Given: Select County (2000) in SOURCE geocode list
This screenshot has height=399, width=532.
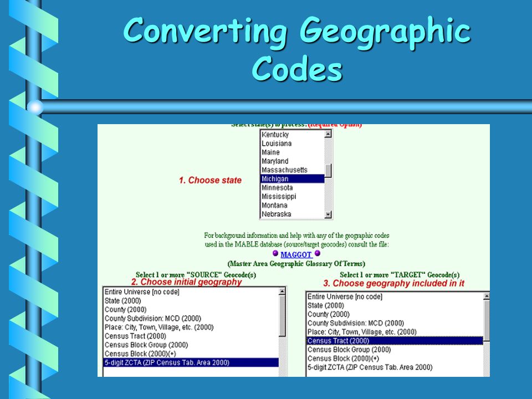Looking at the screenshot, I should (x=191, y=309).
